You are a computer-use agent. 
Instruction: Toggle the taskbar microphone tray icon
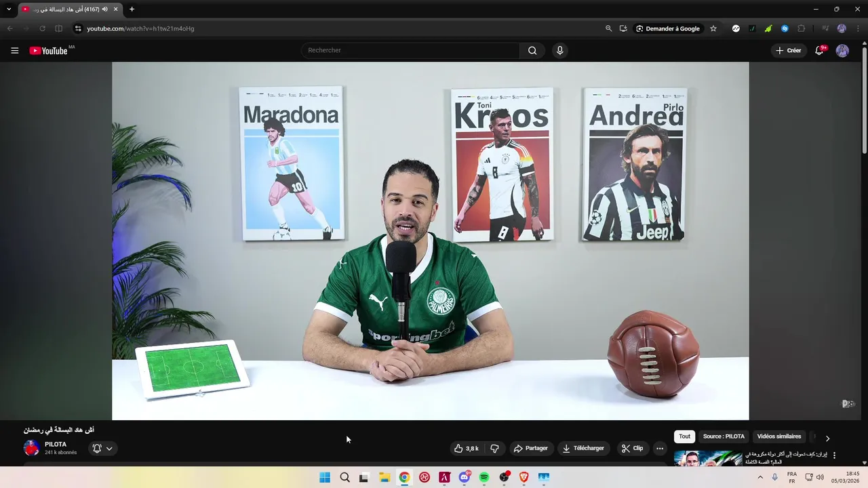pos(775,477)
